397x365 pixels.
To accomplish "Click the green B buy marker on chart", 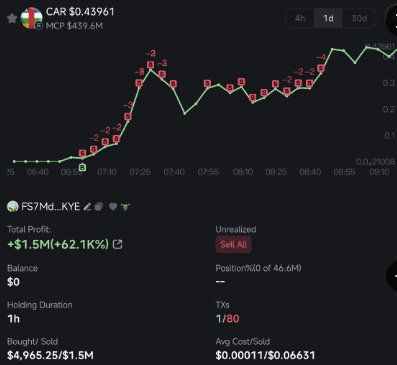I will tap(82, 167).
